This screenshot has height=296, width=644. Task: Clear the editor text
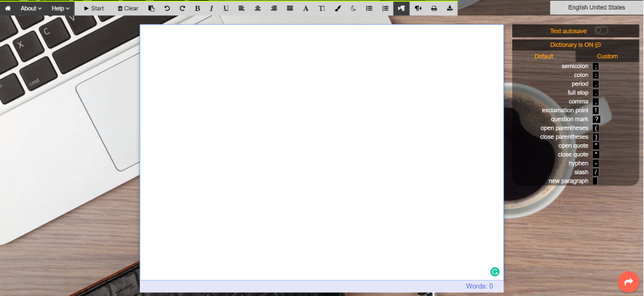(128, 8)
